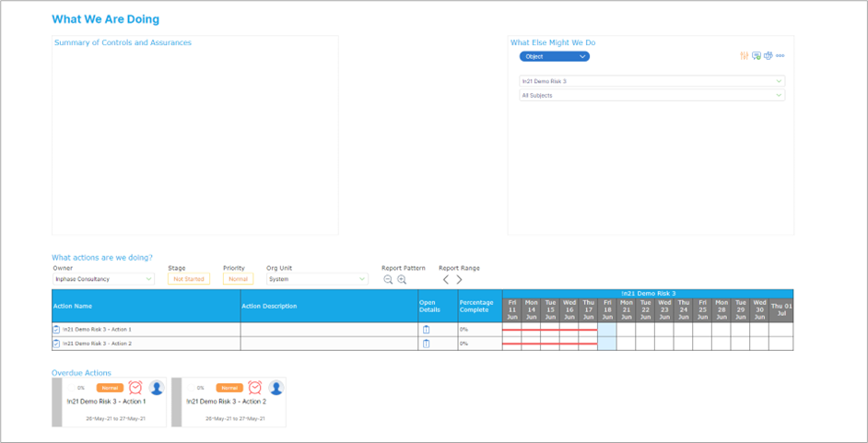
Task: Click the 0% progress circle on Action 2 card
Action: pyautogui.click(x=191, y=388)
